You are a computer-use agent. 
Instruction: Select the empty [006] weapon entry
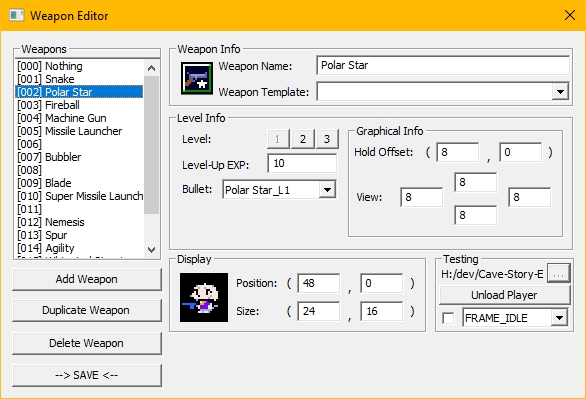click(x=79, y=144)
